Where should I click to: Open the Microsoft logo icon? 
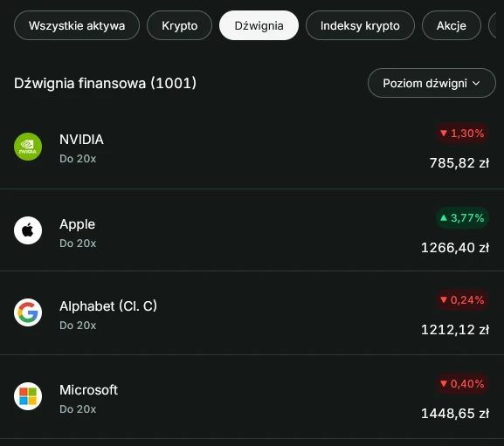pyautogui.click(x=28, y=396)
